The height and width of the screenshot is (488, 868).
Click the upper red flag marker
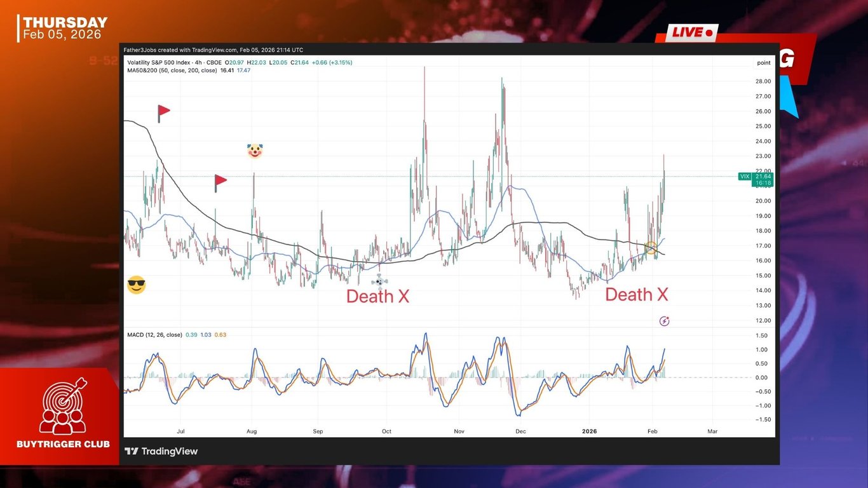click(163, 113)
